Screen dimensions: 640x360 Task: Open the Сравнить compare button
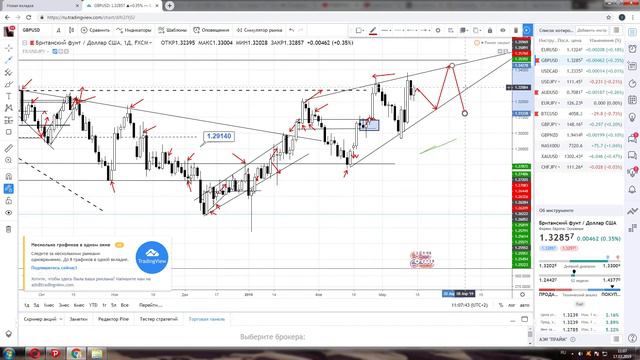coord(95,30)
